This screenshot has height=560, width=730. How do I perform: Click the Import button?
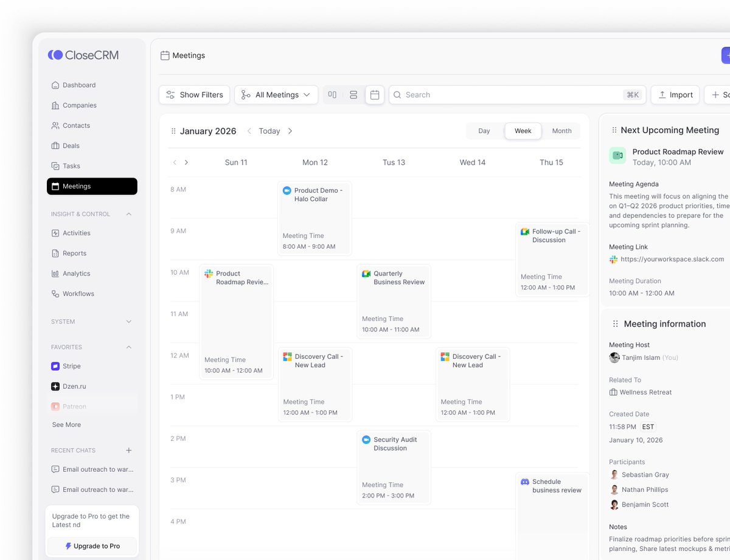(x=675, y=95)
